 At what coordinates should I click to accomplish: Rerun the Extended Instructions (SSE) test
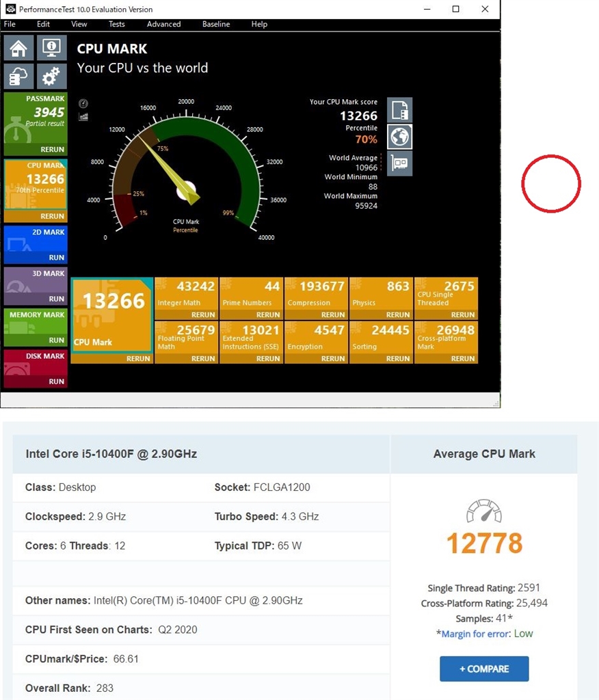268,358
